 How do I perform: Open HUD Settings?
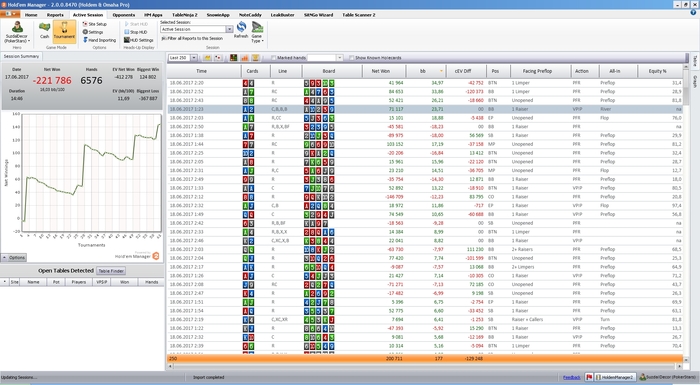(x=138, y=40)
